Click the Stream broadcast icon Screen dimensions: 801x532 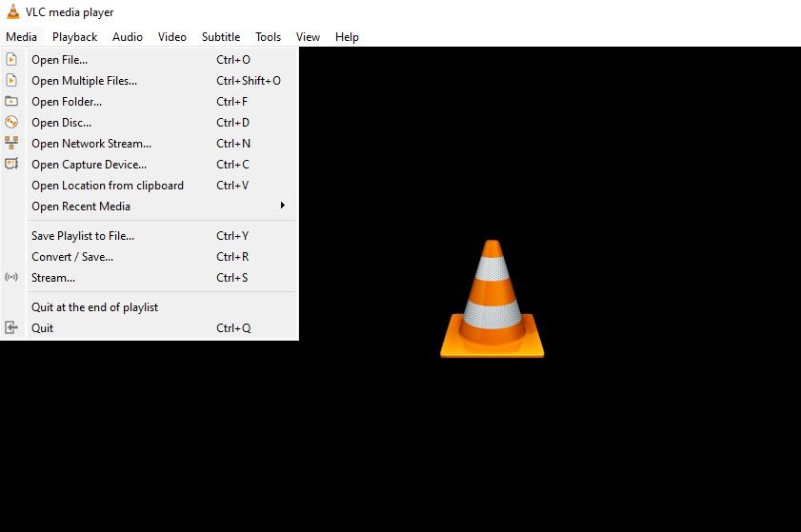11,277
